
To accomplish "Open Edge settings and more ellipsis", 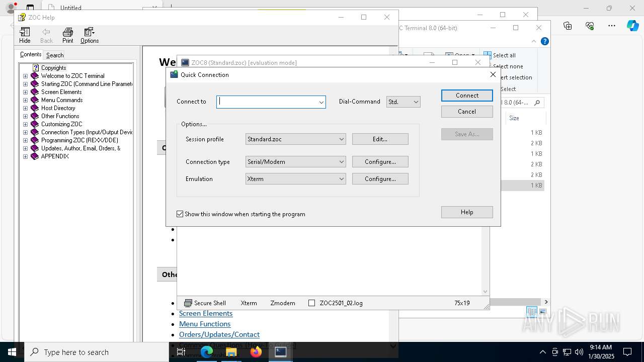I will (x=612, y=26).
